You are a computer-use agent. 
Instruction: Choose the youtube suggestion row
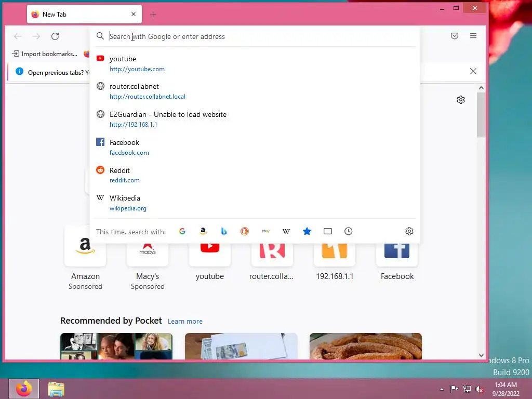point(255,64)
